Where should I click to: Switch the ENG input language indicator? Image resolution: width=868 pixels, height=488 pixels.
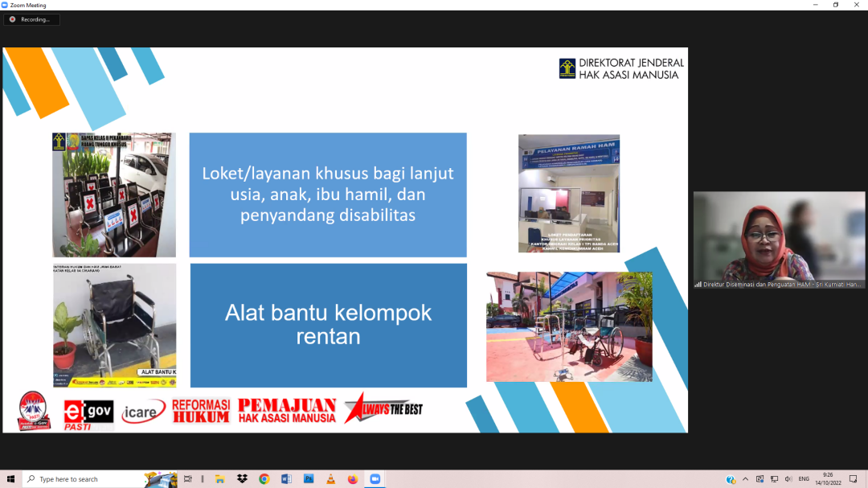click(x=804, y=479)
